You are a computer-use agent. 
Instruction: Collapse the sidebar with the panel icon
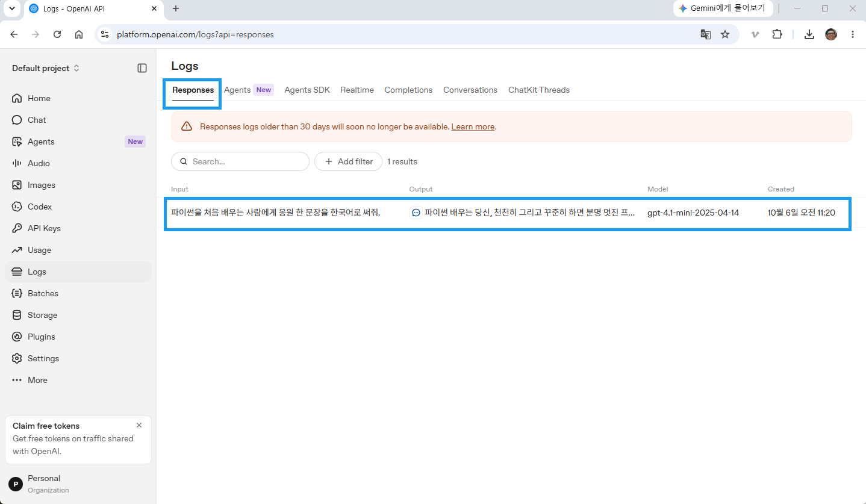(142, 68)
